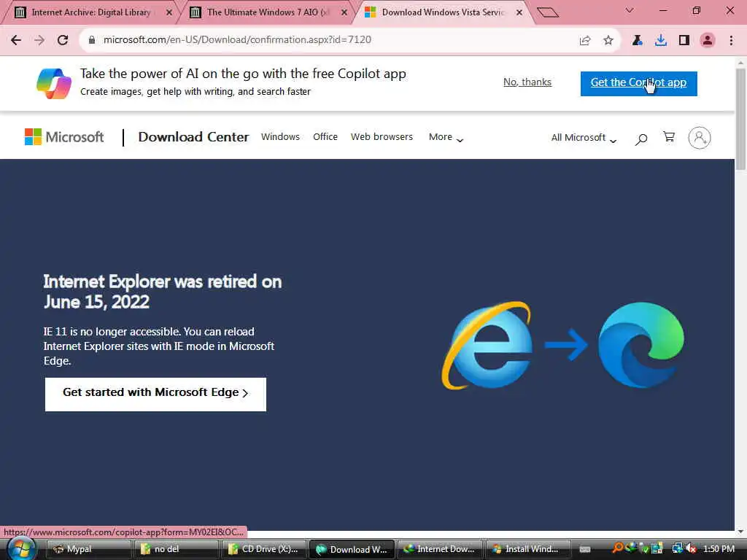Reload the current page
Screen dimensions: 747x560
(x=63, y=40)
